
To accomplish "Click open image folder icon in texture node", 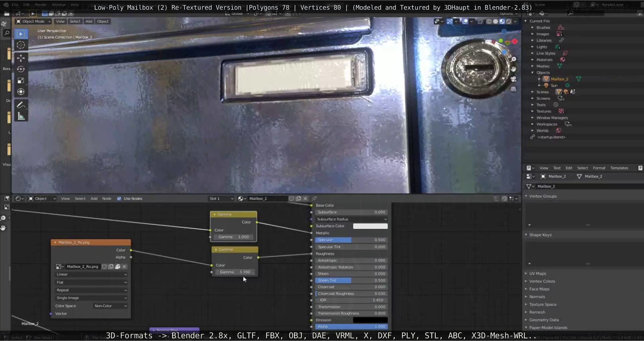I will point(118,267).
